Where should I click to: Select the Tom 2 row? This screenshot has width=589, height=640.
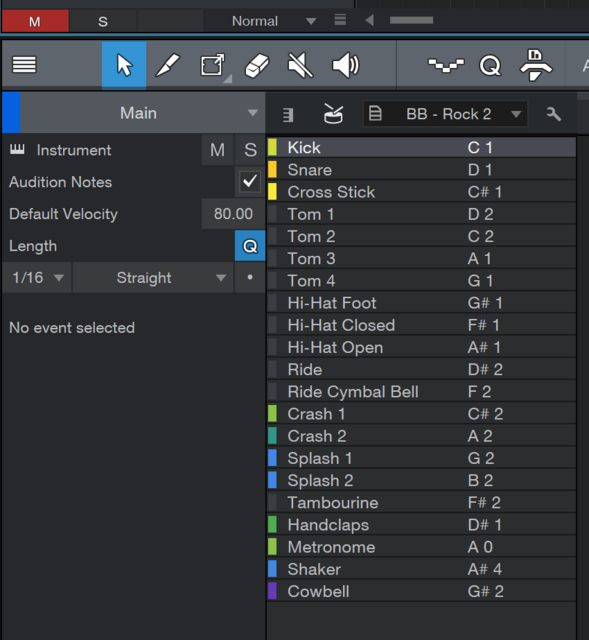(421, 236)
